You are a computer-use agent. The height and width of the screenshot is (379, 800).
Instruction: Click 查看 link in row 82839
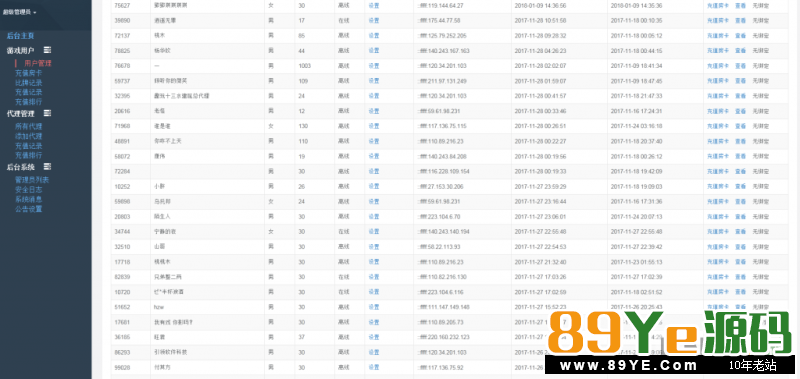[x=740, y=277]
